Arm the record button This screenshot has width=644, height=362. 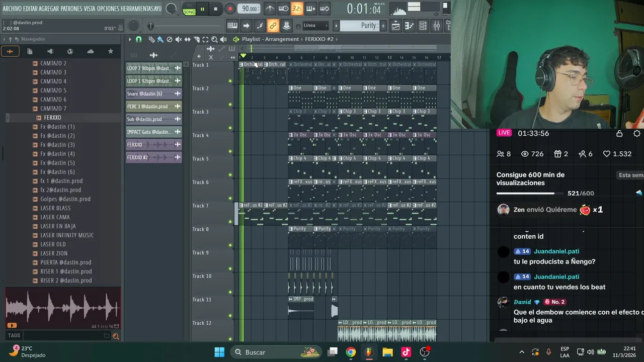[229, 9]
